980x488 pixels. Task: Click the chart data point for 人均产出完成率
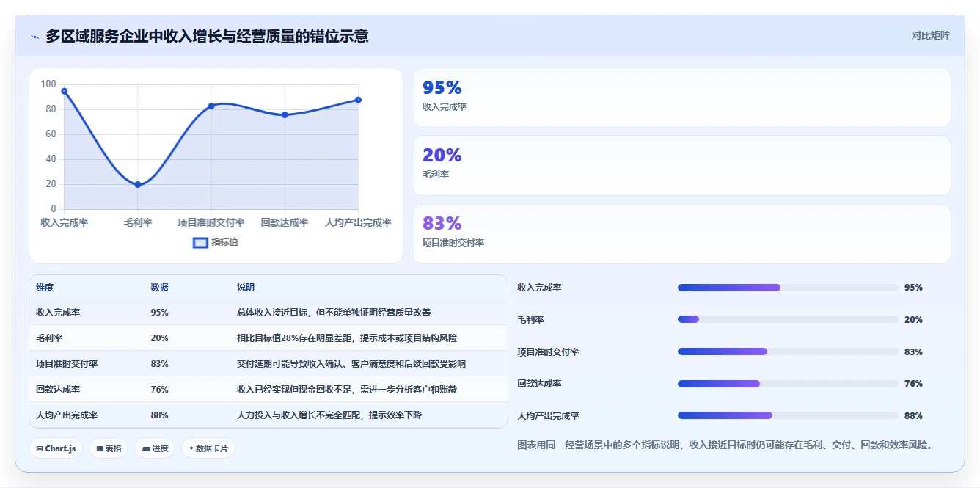[358, 100]
